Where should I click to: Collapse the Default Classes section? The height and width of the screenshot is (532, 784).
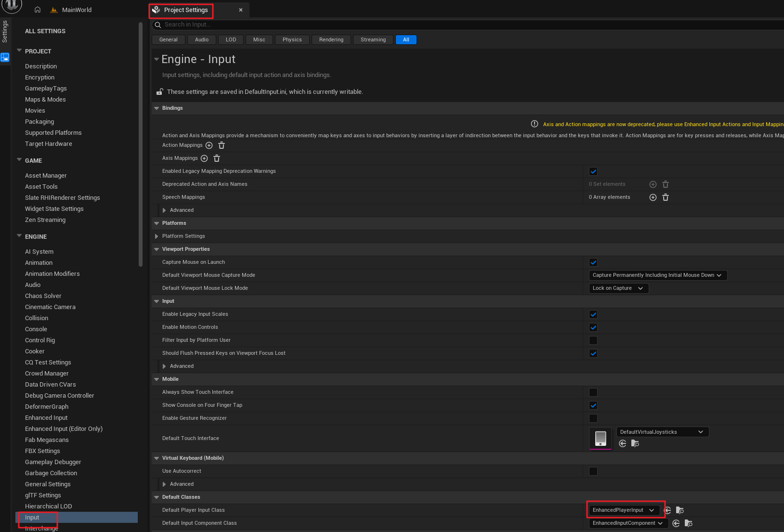pos(157,497)
